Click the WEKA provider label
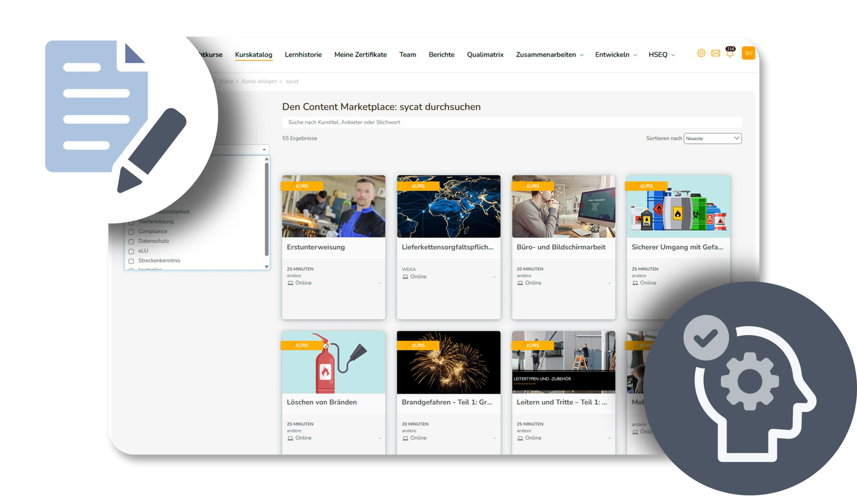The height and width of the screenshot is (504, 857). [x=408, y=269]
